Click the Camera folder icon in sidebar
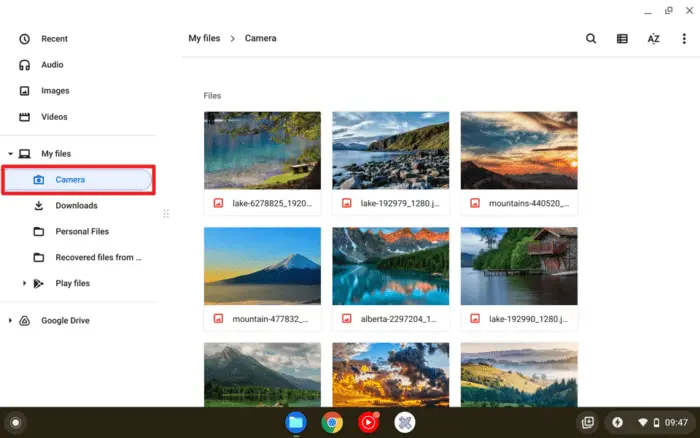The width and height of the screenshot is (700, 438). click(39, 179)
